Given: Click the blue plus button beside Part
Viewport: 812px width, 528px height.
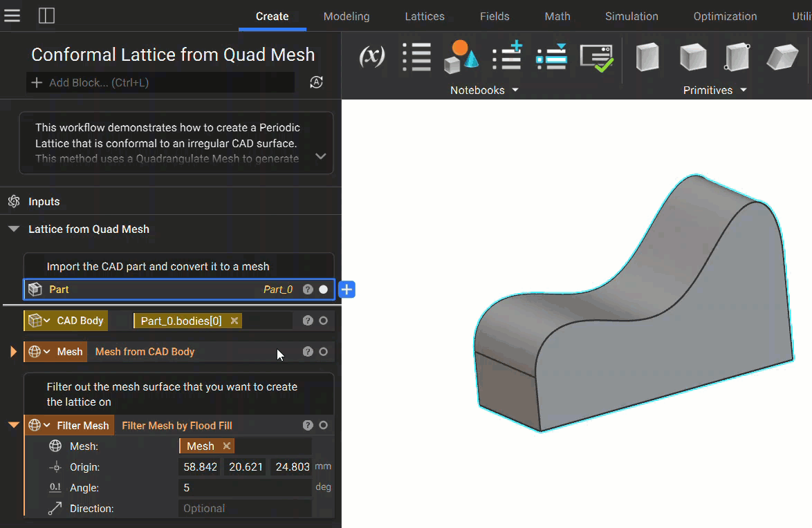Looking at the screenshot, I should (347, 290).
